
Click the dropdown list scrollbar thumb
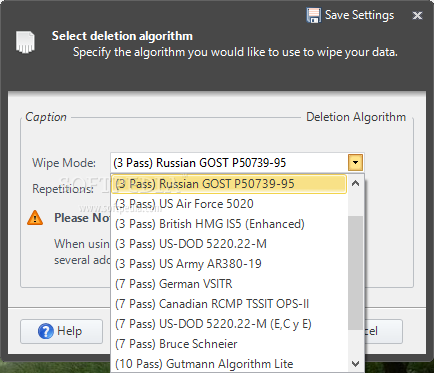tap(355, 273)
